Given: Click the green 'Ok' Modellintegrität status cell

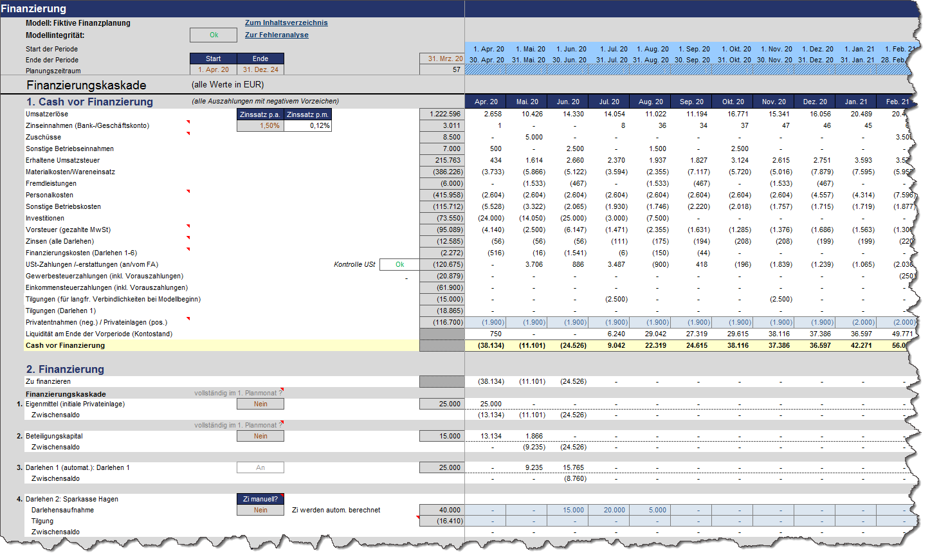Looking at the screenshot, I should [x=214, y=35].
